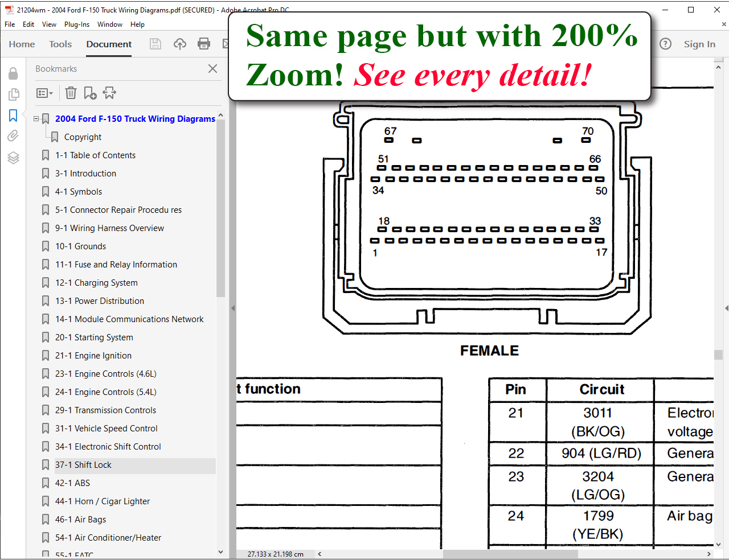Open the 9-1 Wiring Harness Overview bookmark
729x560 pixels.
109,228
